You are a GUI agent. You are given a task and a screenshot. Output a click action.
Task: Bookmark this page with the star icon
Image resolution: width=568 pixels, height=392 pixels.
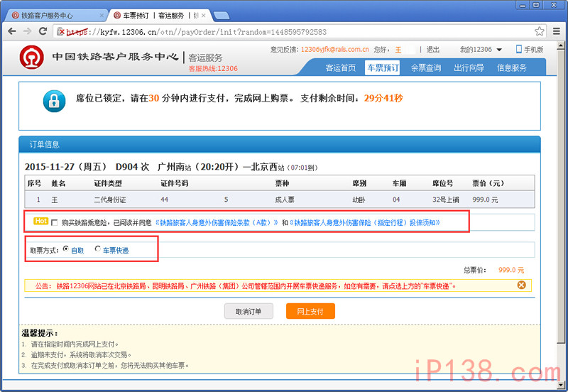[540, 31]
